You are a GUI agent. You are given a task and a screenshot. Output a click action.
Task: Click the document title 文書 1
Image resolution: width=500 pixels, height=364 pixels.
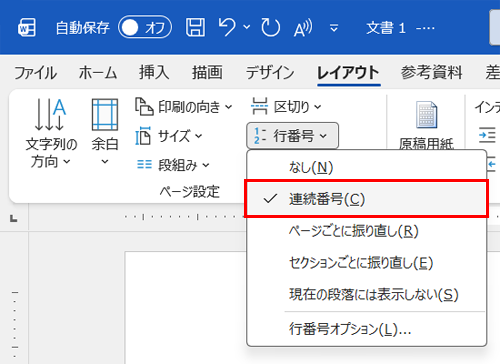[x=386, y=28]
